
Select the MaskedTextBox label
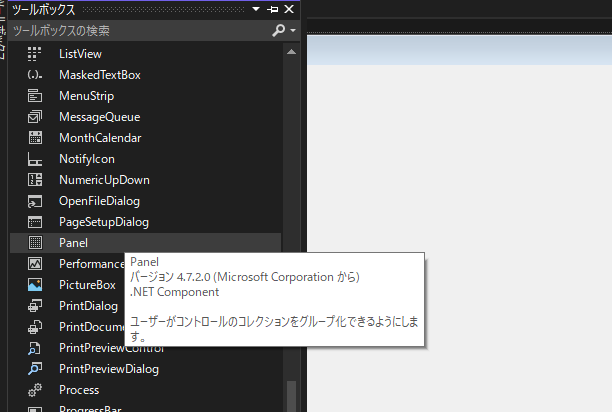click(x=100, y=75)
